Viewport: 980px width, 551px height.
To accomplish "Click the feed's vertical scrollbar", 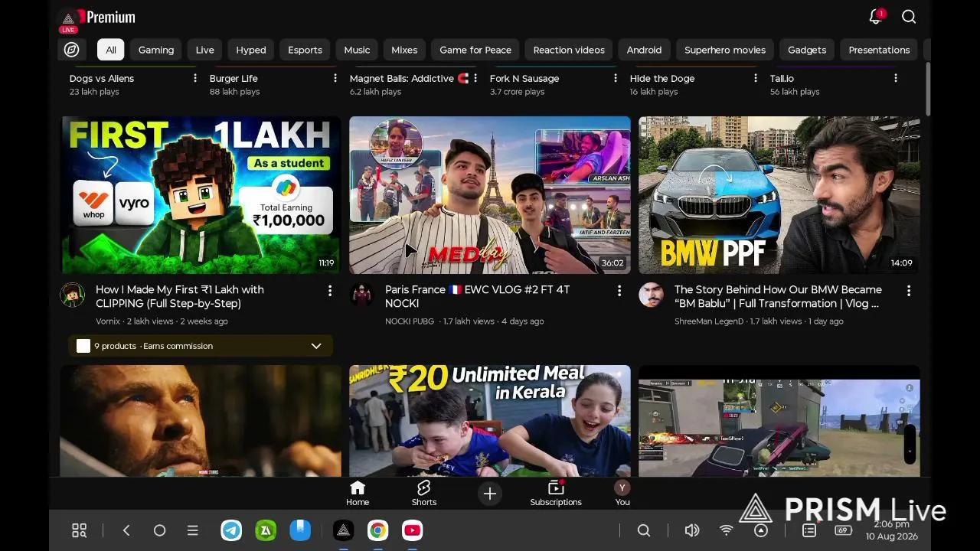I will 928,90.
